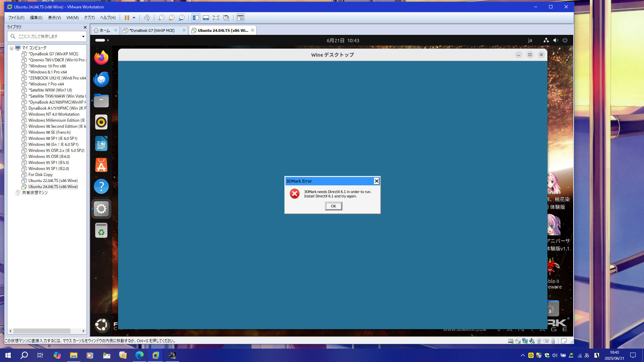Open the ファイル(F) menu

16,18
